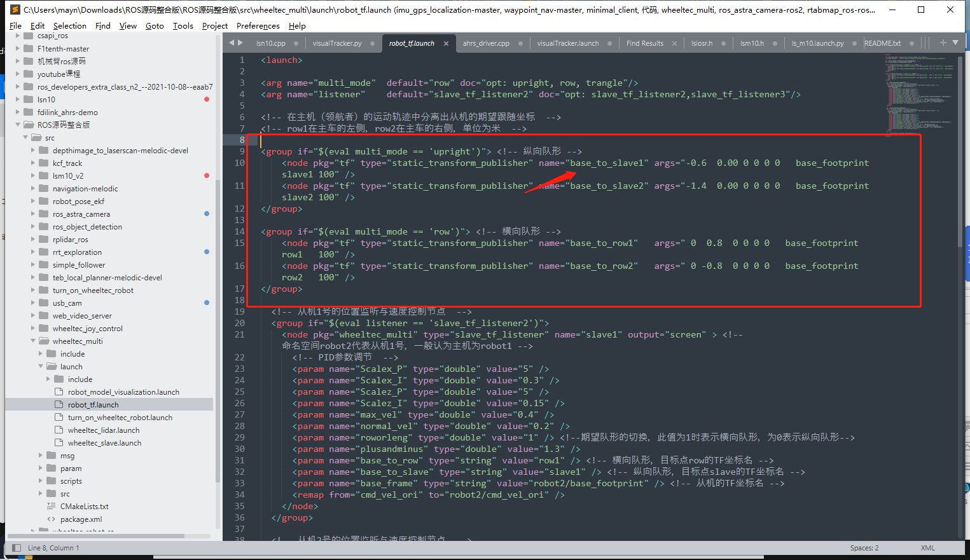This screenshot has width=970, height=560.
Task: Expand the navigation-melodic folder arrow
Action: tap(33, 189)
